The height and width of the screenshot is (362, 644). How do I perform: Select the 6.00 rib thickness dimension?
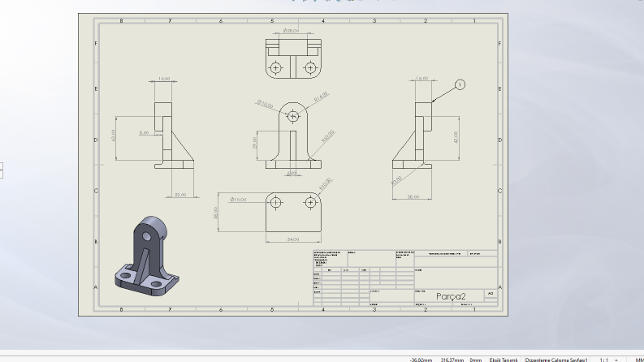pyautogui.click(x=292, y=173)
